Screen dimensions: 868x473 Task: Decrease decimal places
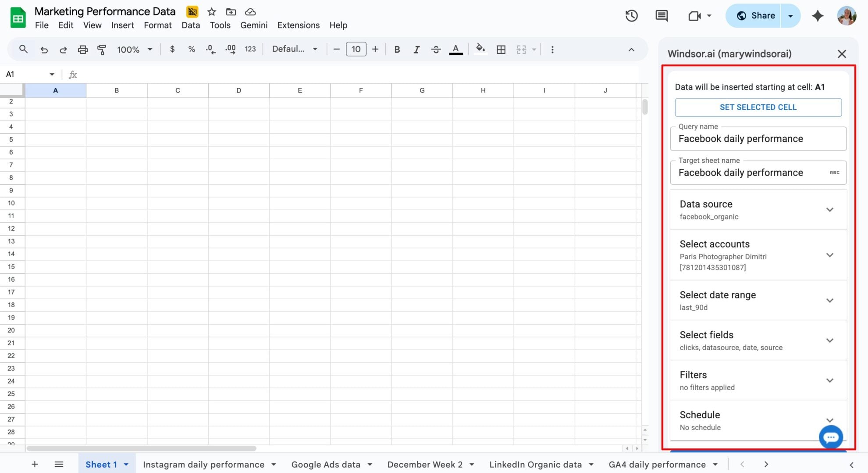(211, 49)
